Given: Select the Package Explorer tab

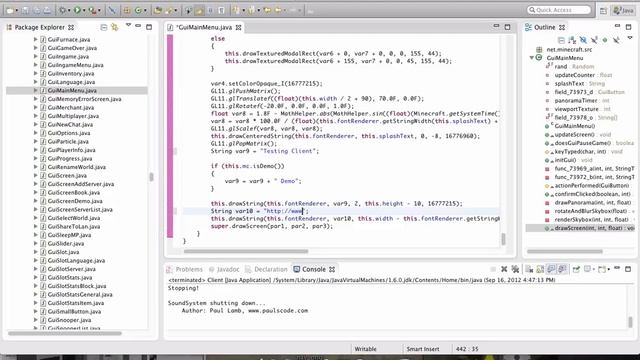Looking at the screenshot, I should tap(40, 27).
